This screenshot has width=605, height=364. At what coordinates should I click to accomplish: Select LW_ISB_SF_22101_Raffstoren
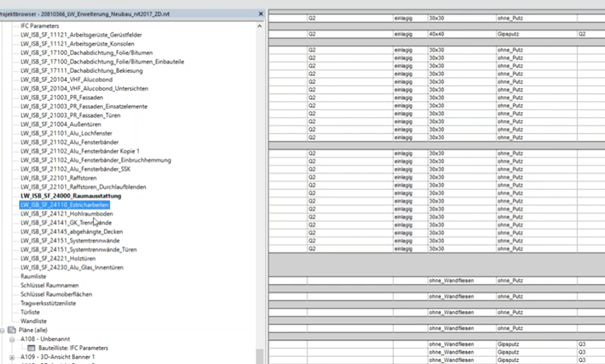[x=59, y=178]
